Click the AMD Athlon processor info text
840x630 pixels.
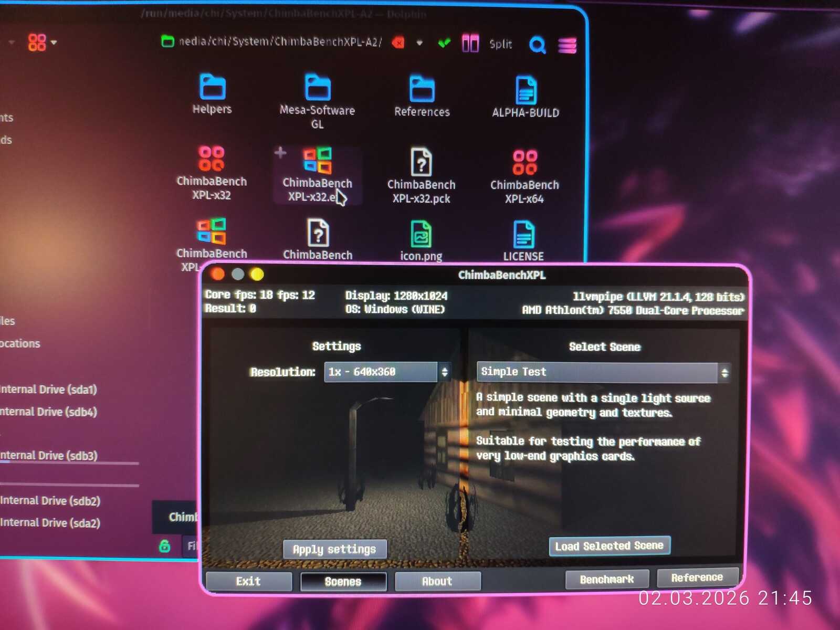[633, 310]
